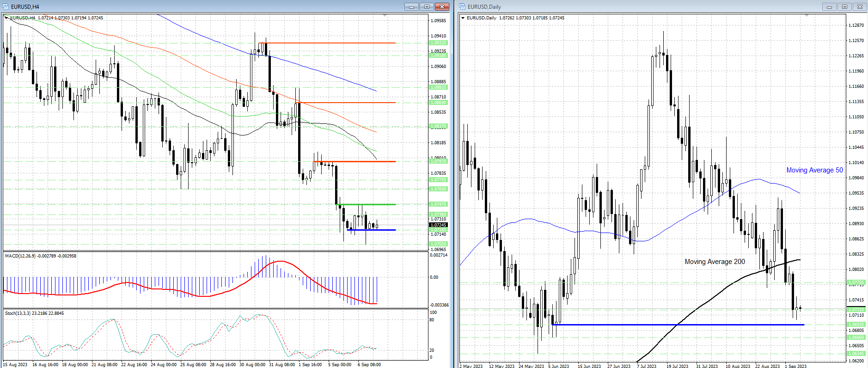
Task: Close the EURUSD,H4 chart window
Action: 442,6
